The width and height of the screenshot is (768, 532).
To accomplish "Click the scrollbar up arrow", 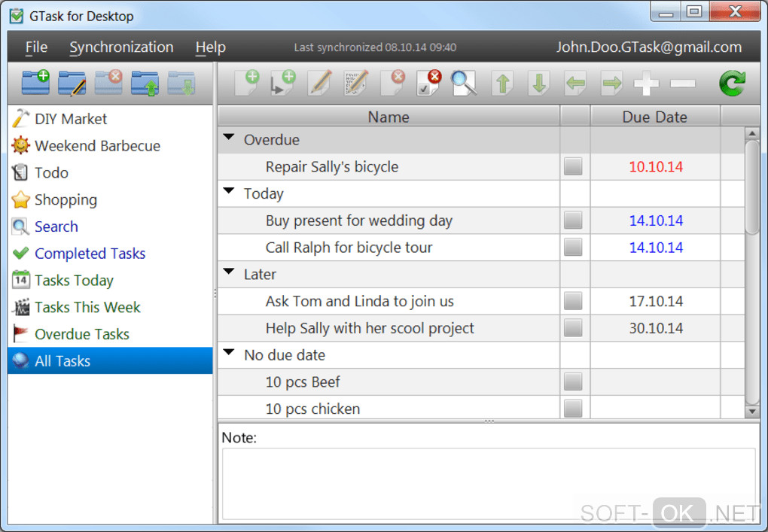I will tap(752, 133).
